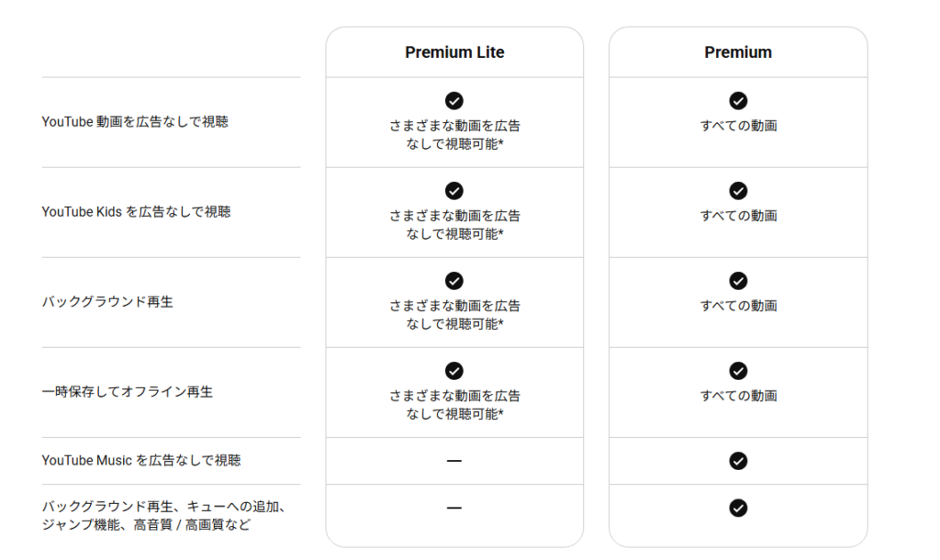Click Premium Lite checkmark for オフライン再生 row
The width and height of the screenshot is (940, 560).
[453, 371]
